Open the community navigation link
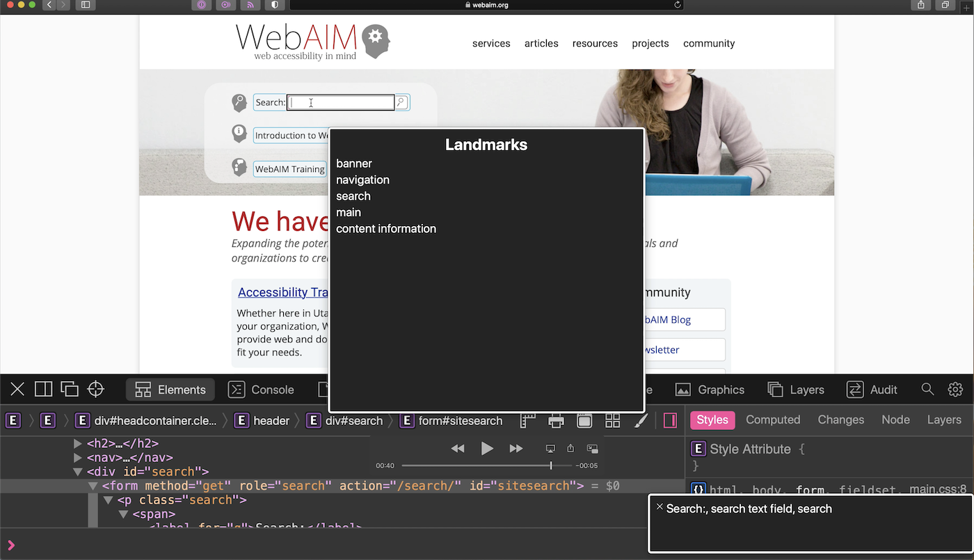 pyautogui.click(x=709, y=43)
